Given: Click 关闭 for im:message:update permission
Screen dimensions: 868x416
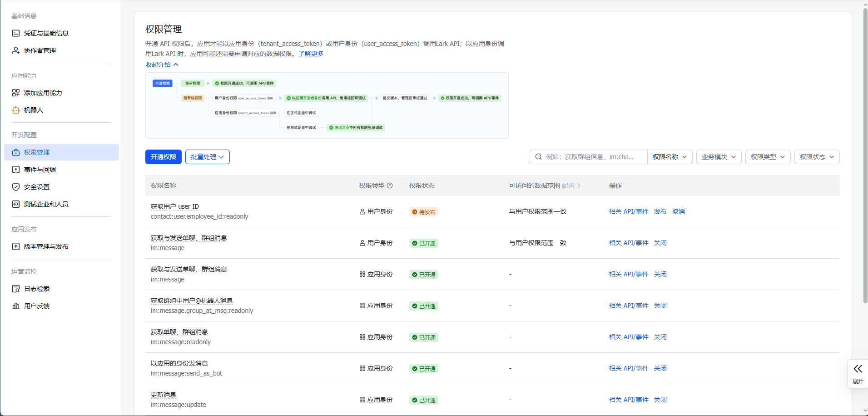Looking at the screenshot, I should point(660,400).
